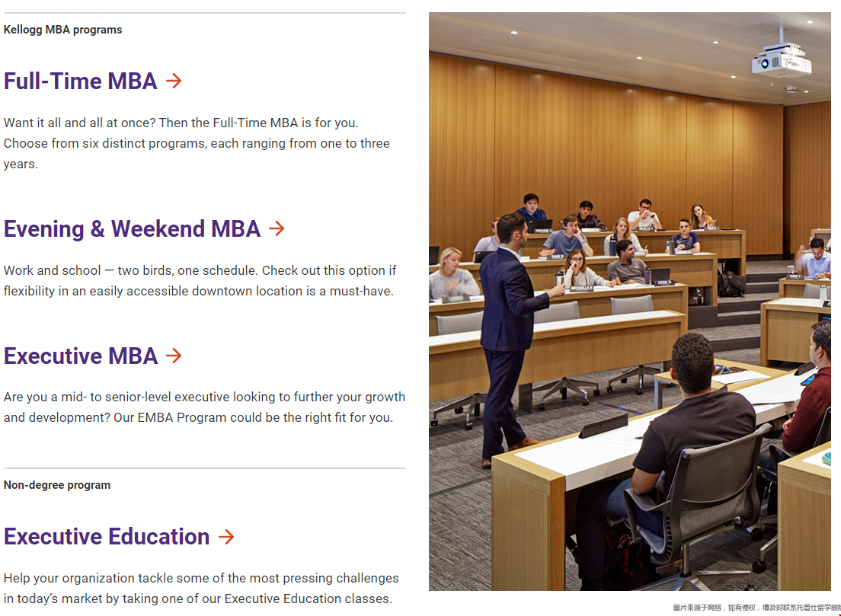Click the divider line above Kellogg MBA programs

[x=204, y=13]
